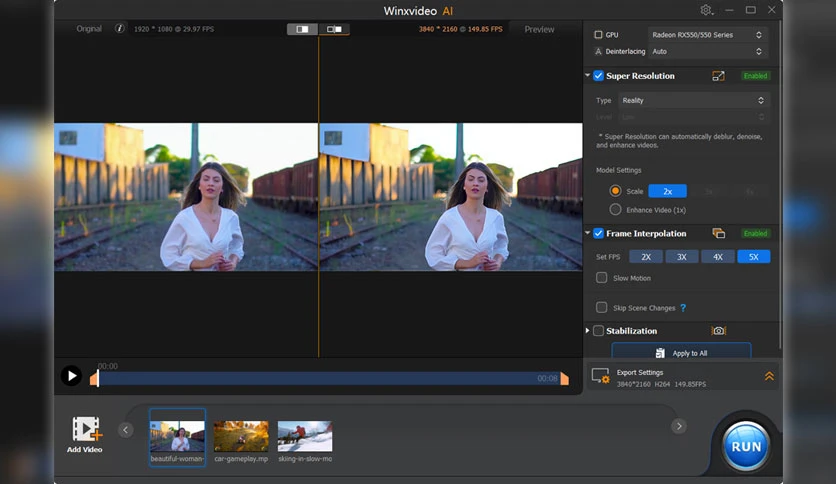Set FPS to 5X
The height and width of the screenshot is (484, 836).
click(x=753, y=257)
